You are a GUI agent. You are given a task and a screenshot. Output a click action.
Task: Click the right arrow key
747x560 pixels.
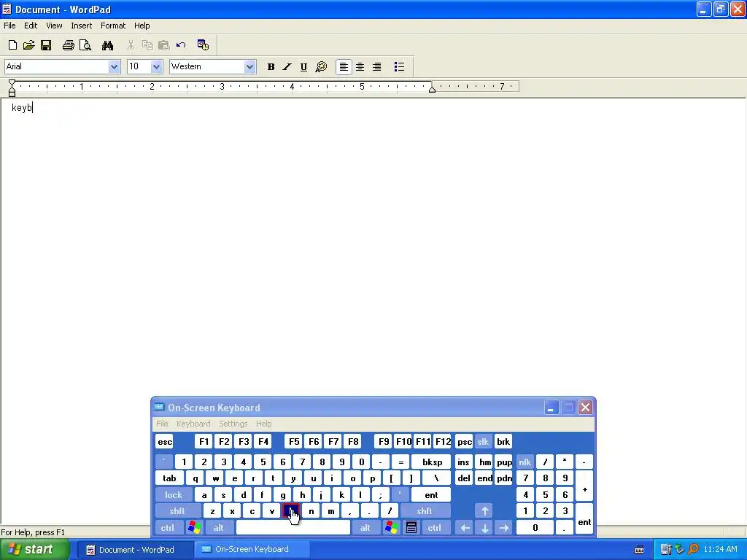[x=504, y=528]
